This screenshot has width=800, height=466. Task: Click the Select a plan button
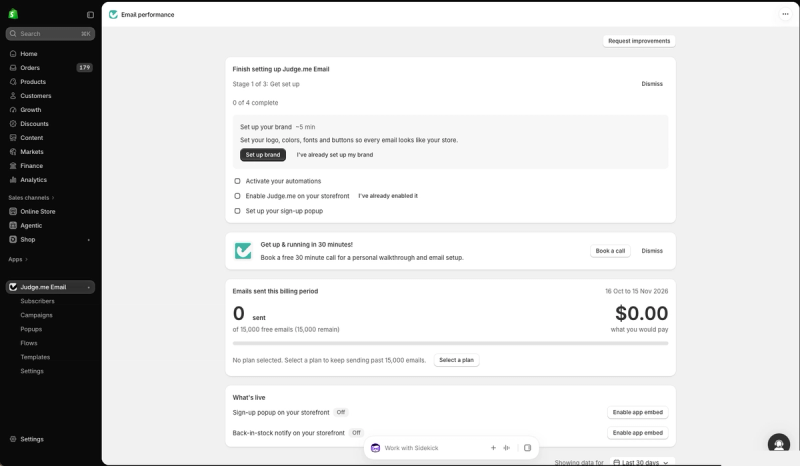(x=456, y=360)
